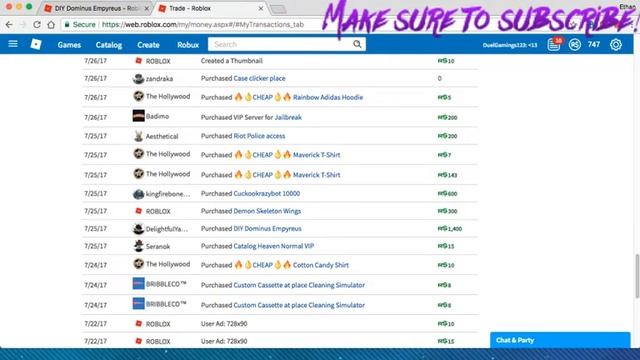Click the 1,400 Robux amount
The image size is (640, 360).
pos(450,229)
